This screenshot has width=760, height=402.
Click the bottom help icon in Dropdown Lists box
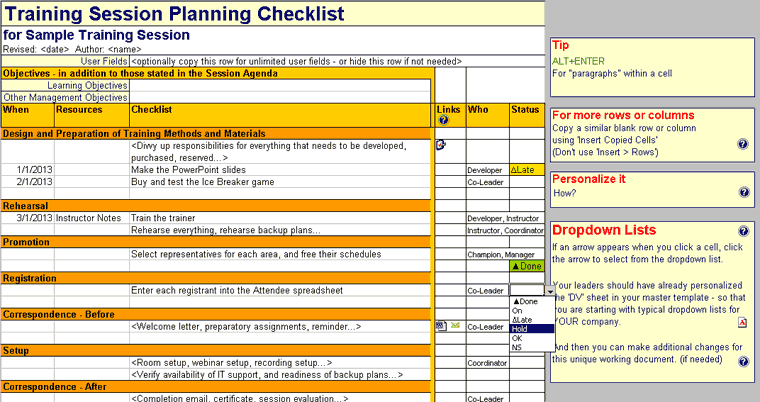[743, 361]
